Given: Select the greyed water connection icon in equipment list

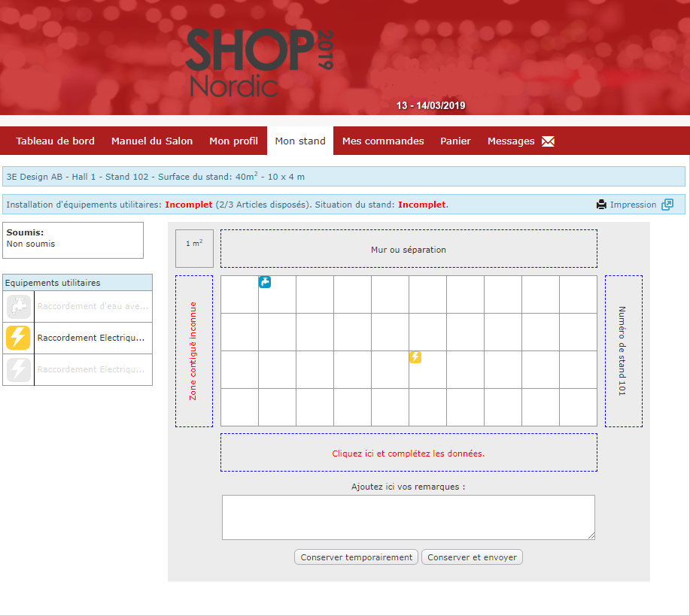Looking at the screenshot, I should point(19,307).
